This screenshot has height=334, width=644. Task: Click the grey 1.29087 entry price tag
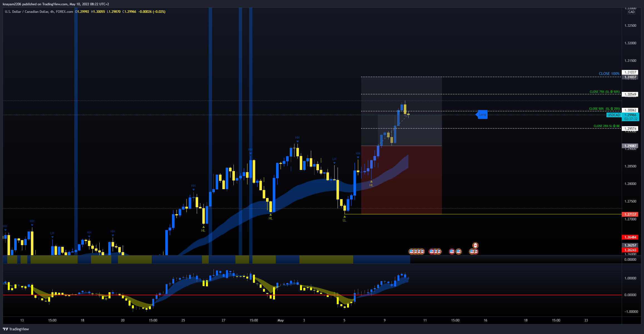click(630, 146)
